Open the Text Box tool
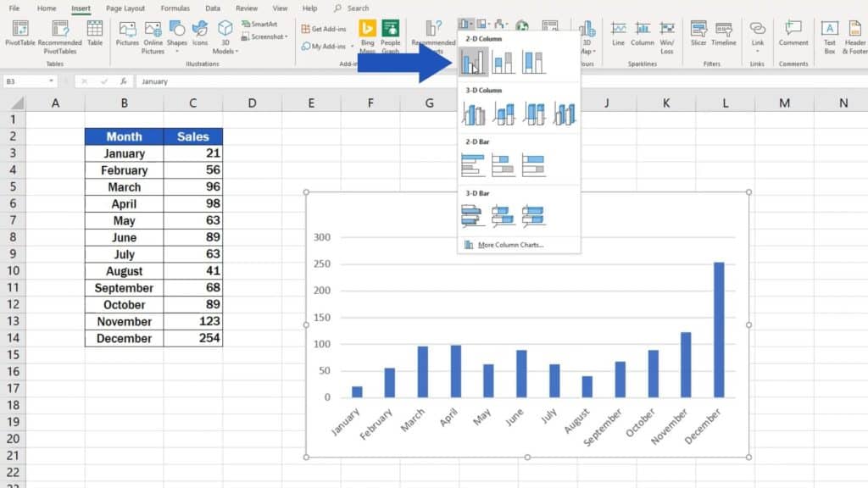The width and height of the screenshot is (868, 488). point(829,35)
